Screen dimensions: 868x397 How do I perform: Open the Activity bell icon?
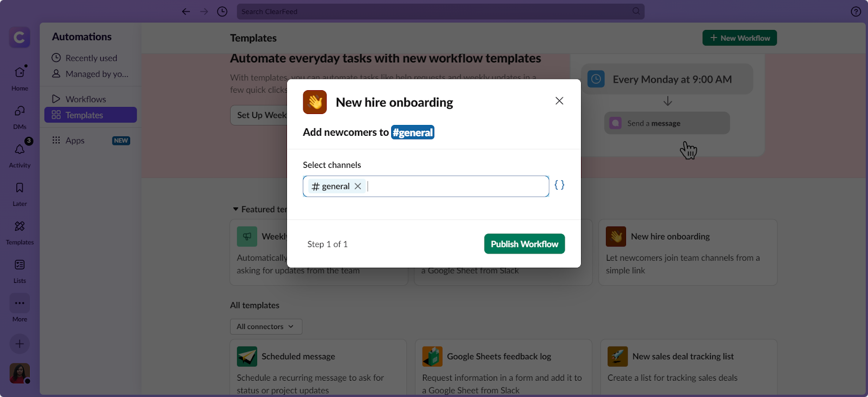point(20,149)
